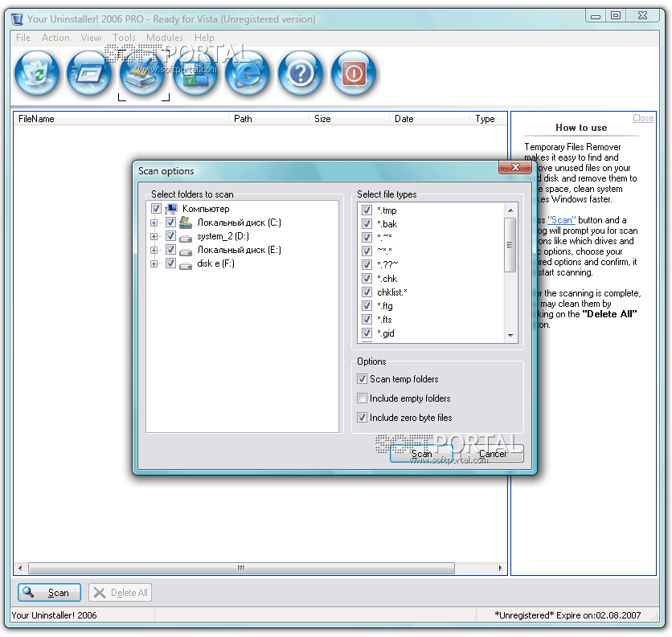Uncheck disk e (F:) checkbox
This screenshot has height=637, width=672.
(170, 264)
